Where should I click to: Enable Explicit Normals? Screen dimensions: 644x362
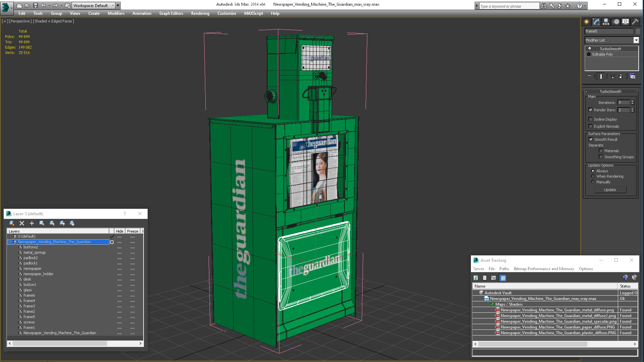point(590,126)
